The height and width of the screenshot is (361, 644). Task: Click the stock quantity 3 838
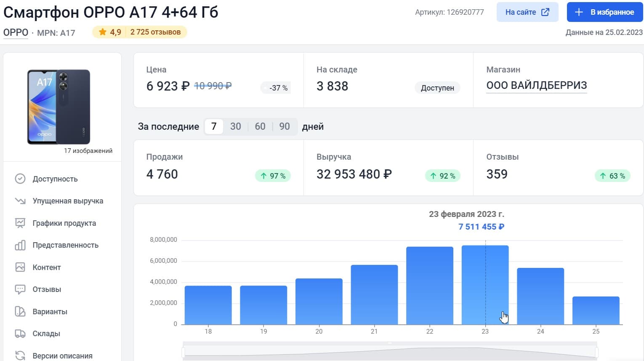(333, 86)
